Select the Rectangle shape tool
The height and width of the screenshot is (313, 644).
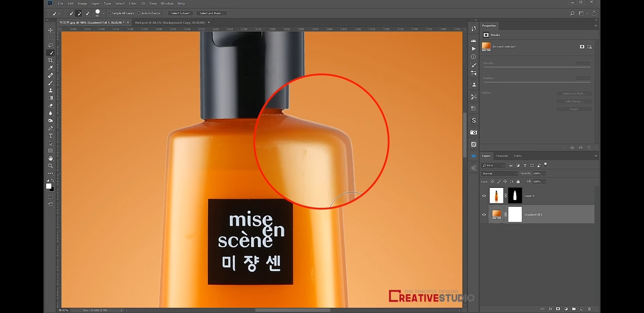pos(50,151)
